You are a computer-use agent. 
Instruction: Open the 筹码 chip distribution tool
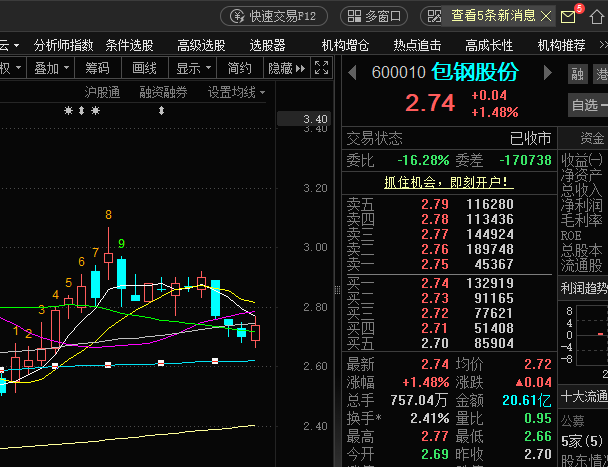click(98, 69)
